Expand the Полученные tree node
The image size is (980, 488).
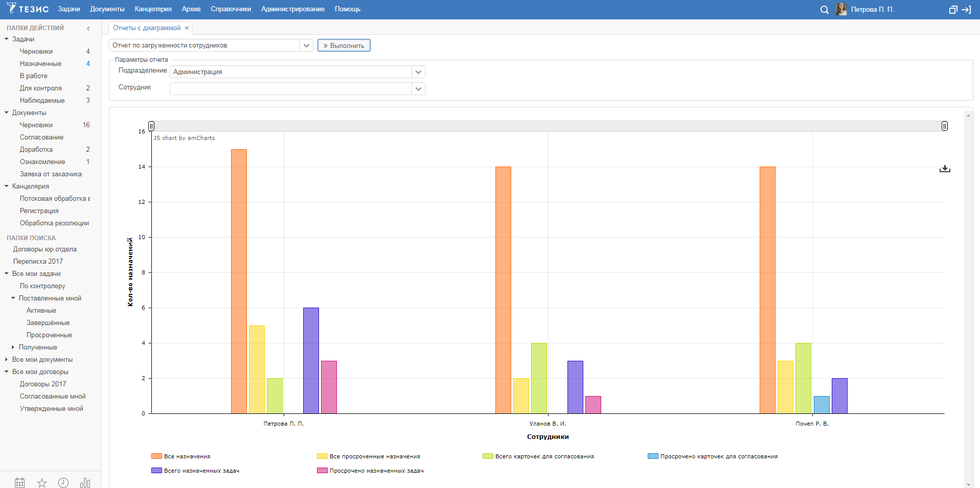pyautogui.click(x=13, y=347)
